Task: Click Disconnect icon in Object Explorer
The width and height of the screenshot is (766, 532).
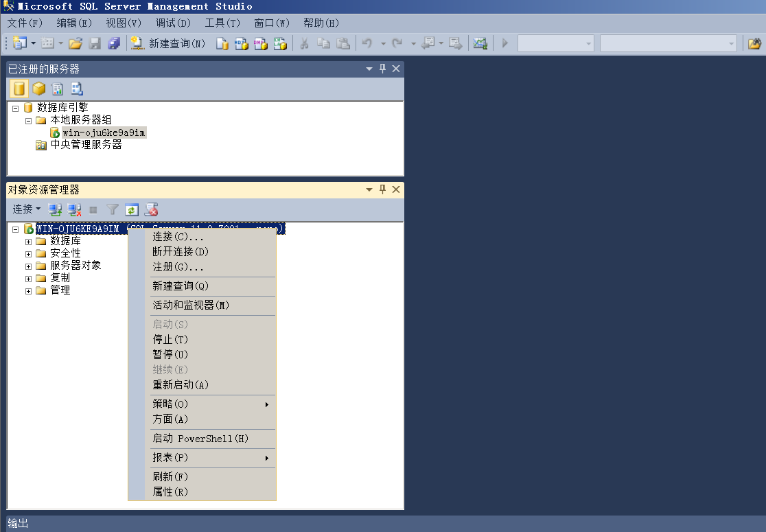Action: click(x=74, y=210)
